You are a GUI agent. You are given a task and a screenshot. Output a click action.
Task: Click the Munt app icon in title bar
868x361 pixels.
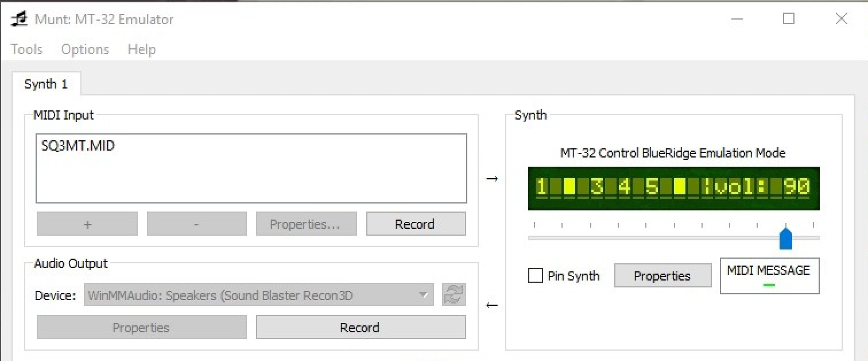click(x=19, y=20)
